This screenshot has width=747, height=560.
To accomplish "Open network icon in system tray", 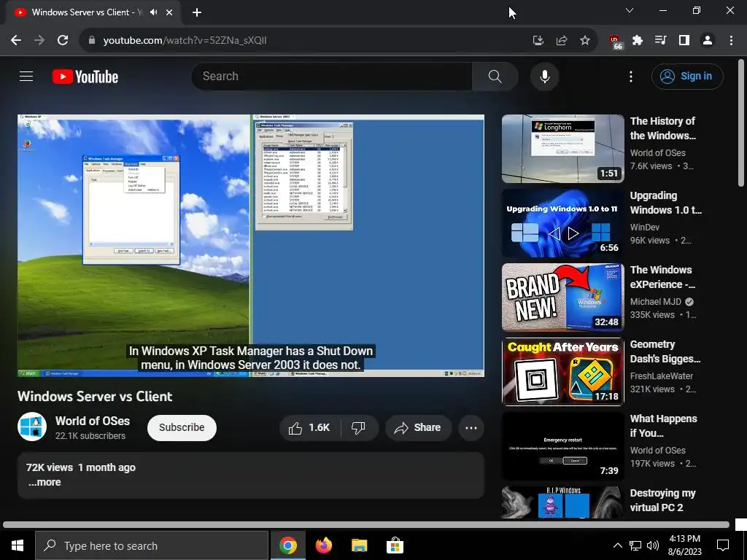I will pyautogui.click(x=635, y=545).
